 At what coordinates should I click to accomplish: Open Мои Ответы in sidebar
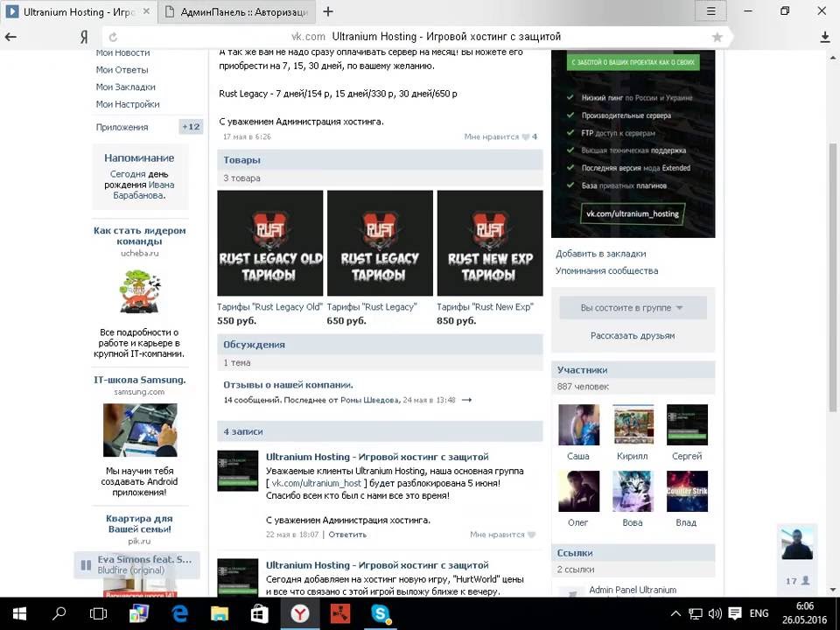click(122, 70)
